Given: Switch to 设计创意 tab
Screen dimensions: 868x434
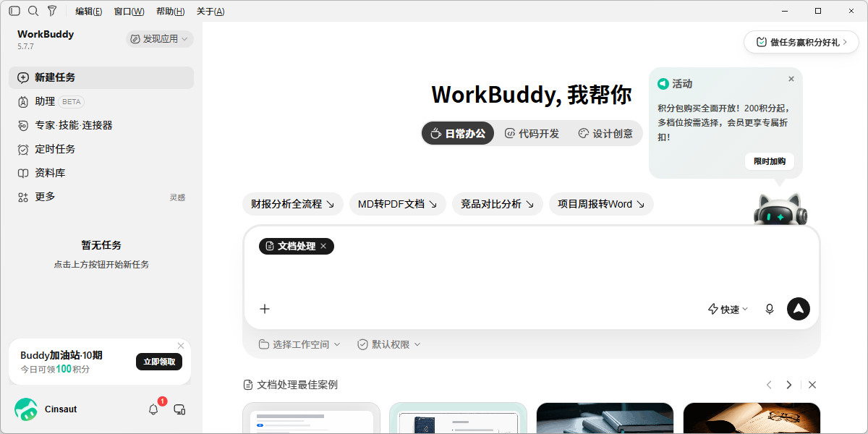Looking at the screenshot, I should (x=605, y=133).
